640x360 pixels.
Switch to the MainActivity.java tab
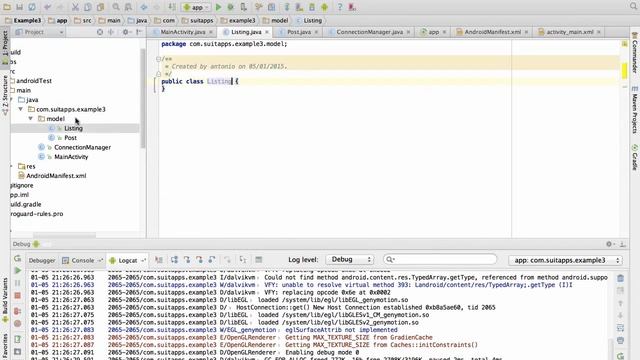[x=182, y=32]
